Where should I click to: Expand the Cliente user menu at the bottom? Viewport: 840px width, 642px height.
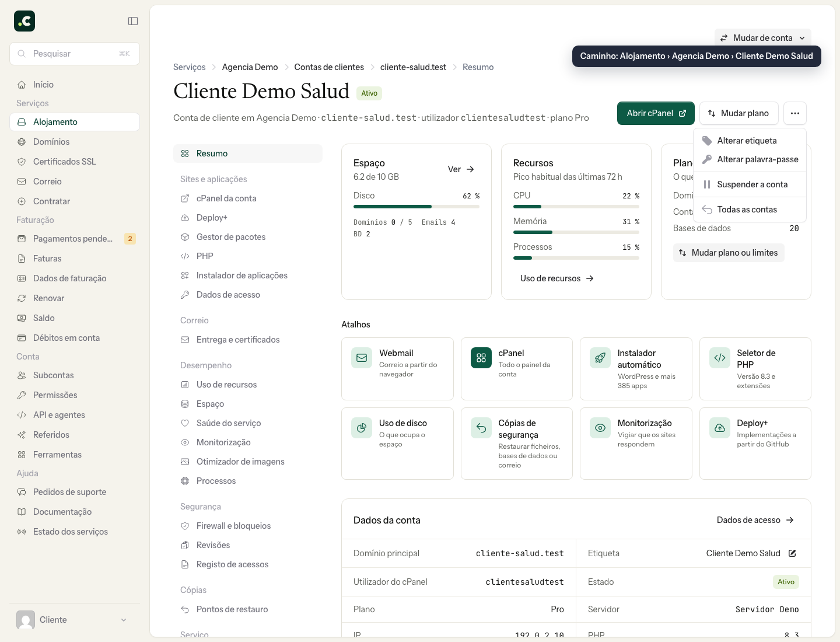point(75,620)
